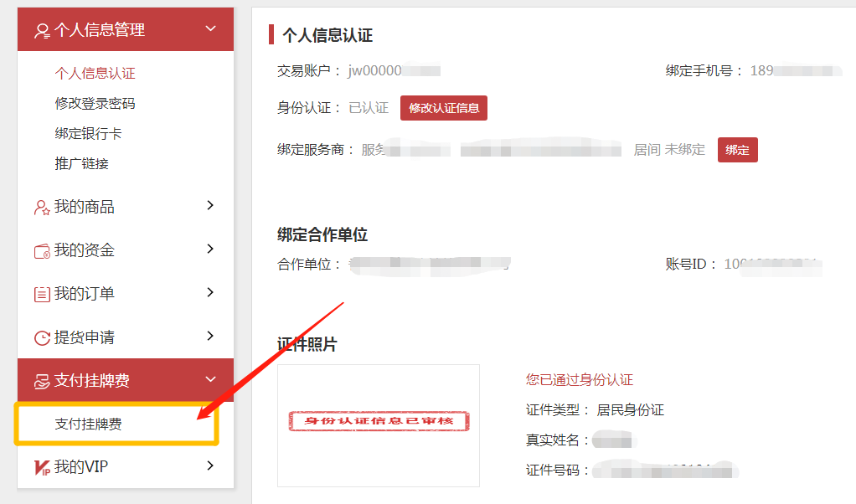Collapse the 支付挂牌费 section chevron
Image resolution: width=856 pixels, height=504 pixels.
point(211,379)
